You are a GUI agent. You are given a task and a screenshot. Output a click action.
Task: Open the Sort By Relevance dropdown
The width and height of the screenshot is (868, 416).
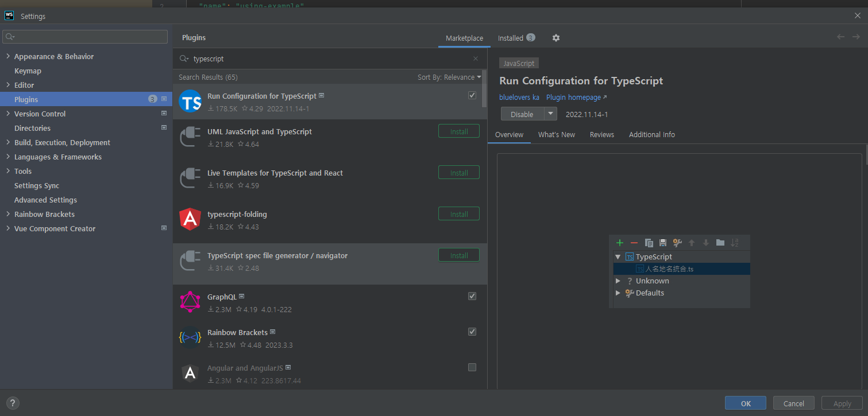(449, 77)
